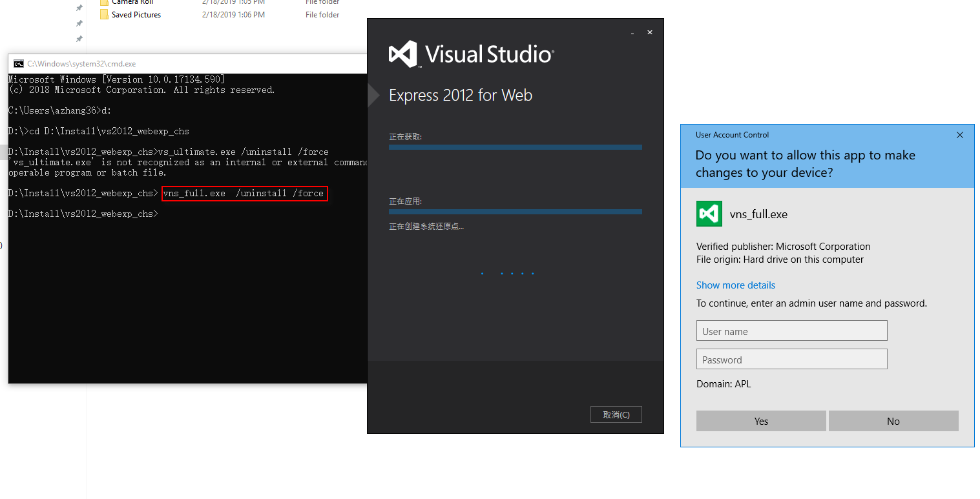Click the bottom pin icon in Quick Access
Screen dimensions: 980x499
coord(78,39)
